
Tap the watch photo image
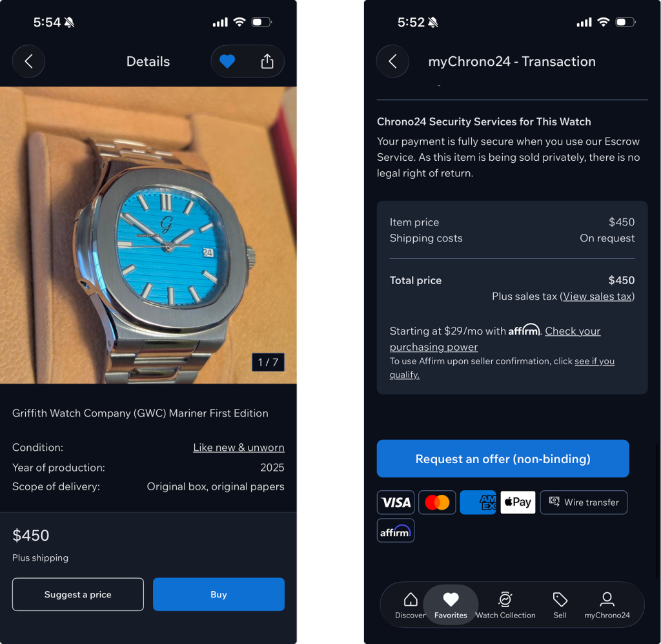point(148,235)
